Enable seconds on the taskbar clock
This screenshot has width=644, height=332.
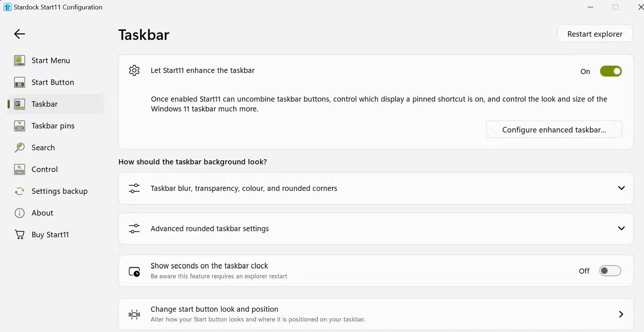610,271
